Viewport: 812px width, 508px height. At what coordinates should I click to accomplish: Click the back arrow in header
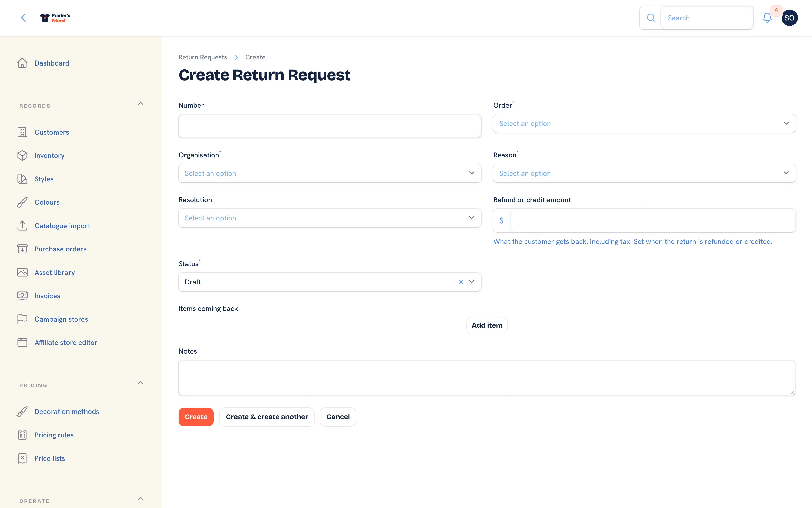[x=23, y=18]
